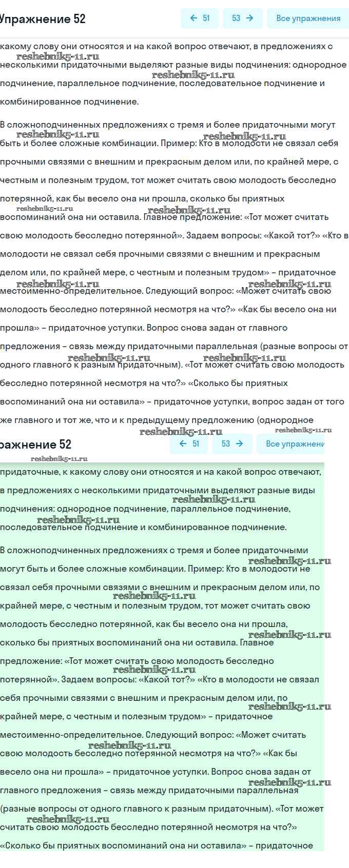Select 'последовательное подчинение и комбинированное подчинение' line in green section

(x=143, y=527)
